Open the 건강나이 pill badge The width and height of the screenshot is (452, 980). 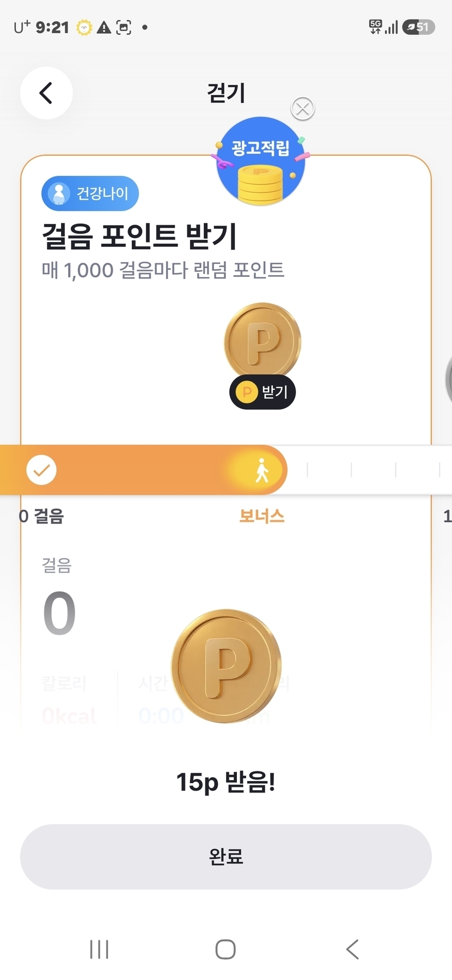(90, 193)
